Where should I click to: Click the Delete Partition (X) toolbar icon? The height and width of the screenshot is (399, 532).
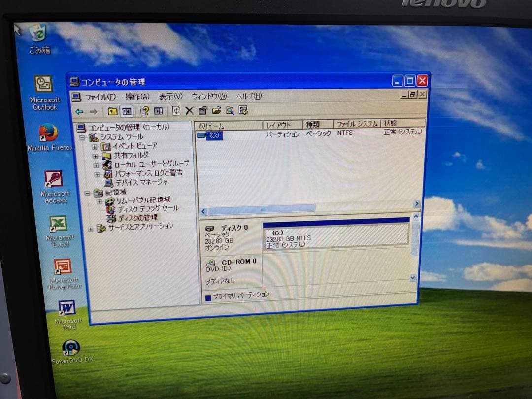(x=190, y=111)
